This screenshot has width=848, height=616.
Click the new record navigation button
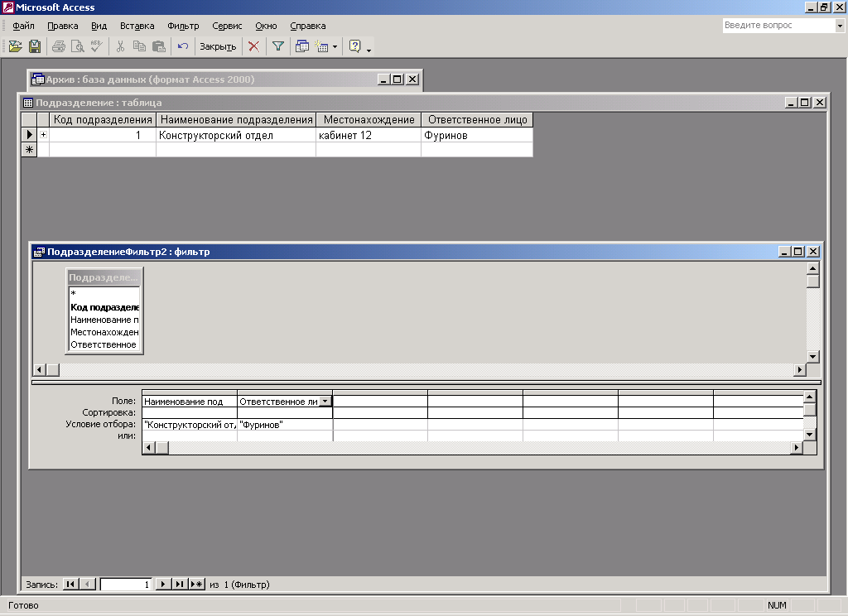(196, 584)
